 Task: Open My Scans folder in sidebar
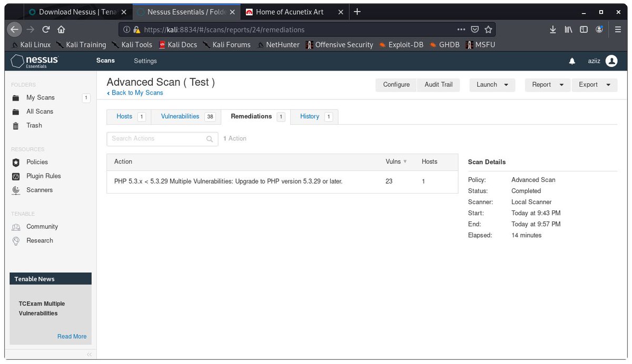click(41, 97)
